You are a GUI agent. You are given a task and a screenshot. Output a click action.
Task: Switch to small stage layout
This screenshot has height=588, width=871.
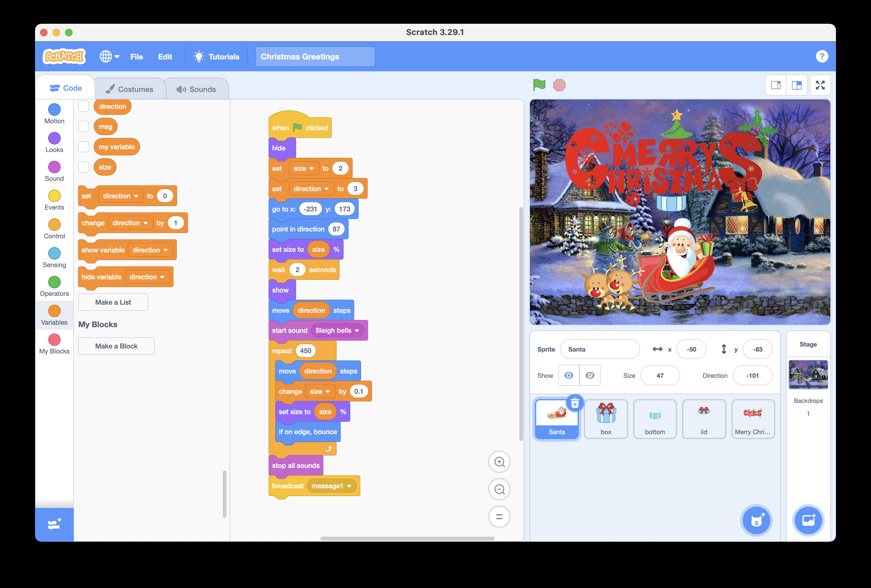point(776,85)
